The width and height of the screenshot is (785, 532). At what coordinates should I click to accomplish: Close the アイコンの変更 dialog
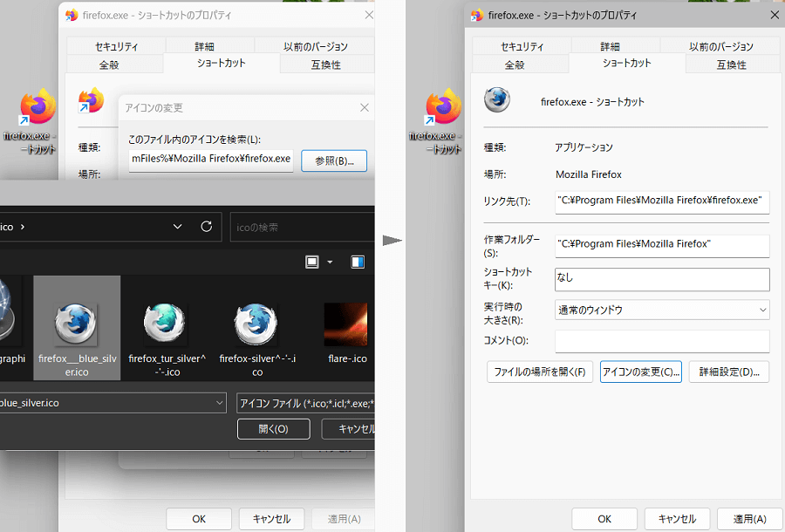point(365,107)
